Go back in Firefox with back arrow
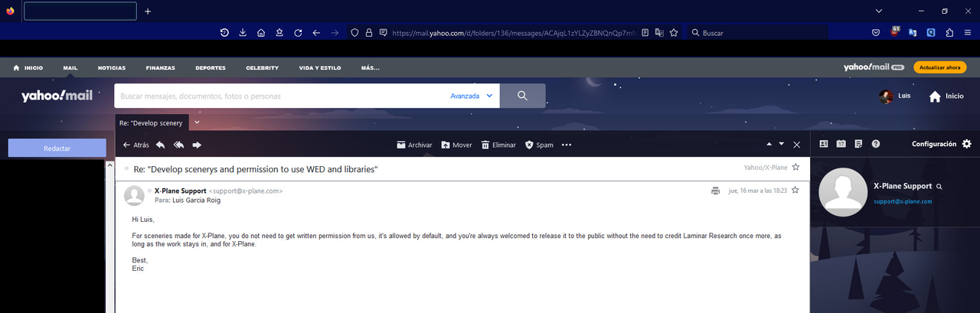Screen dimensions: 980x313 coord(316,33)
